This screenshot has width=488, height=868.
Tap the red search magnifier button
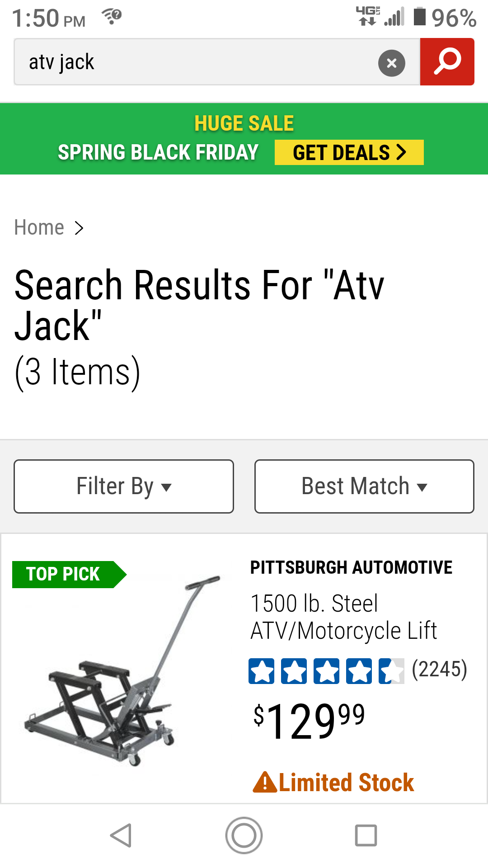447,62
